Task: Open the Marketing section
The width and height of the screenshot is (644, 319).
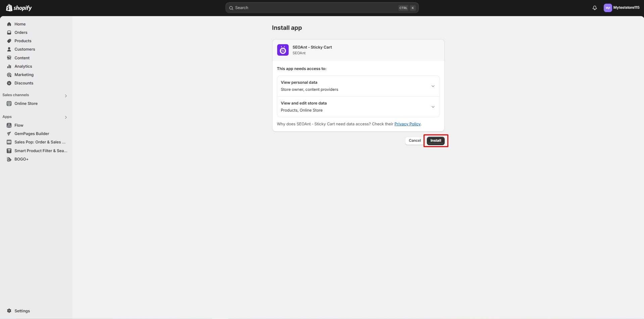Action: coord(24,74)
